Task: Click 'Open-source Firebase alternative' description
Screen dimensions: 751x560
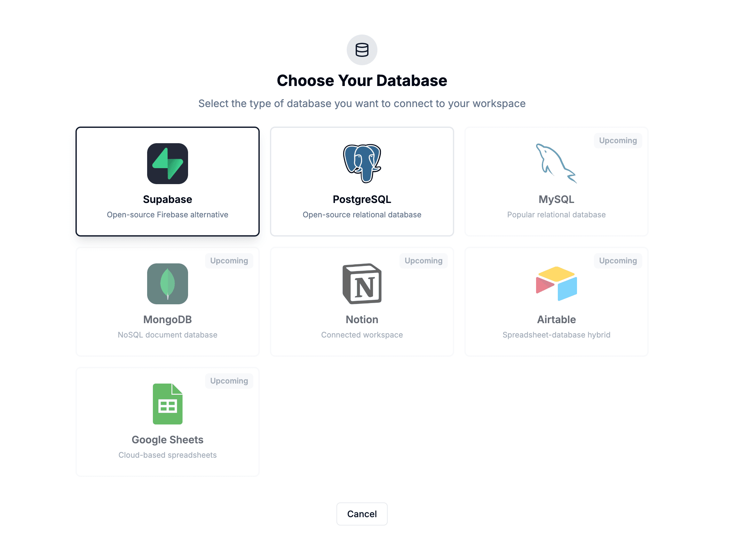Action: (167, 214)
